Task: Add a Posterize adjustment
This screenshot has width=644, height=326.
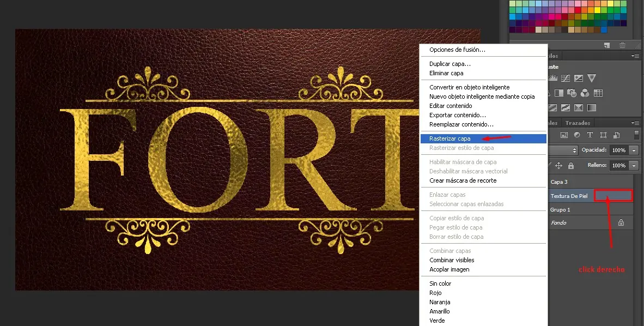Action: pyautogui.click(x=553, y=108)
